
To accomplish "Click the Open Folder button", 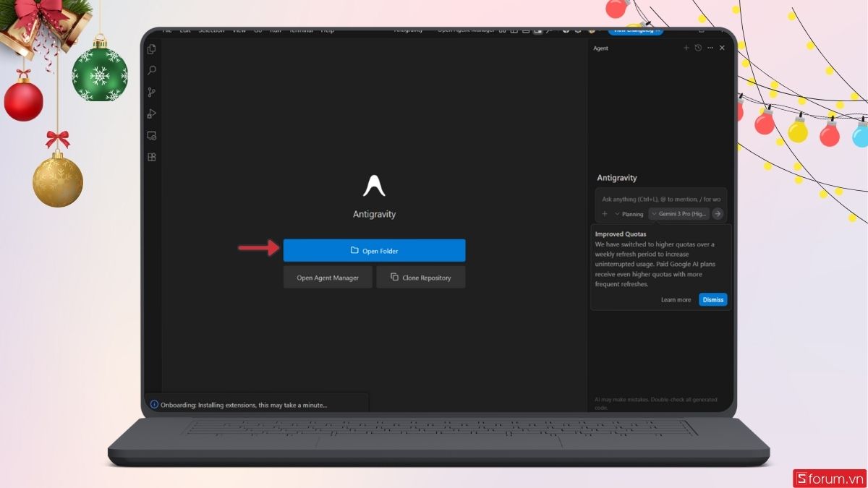I will click(374, 251).
